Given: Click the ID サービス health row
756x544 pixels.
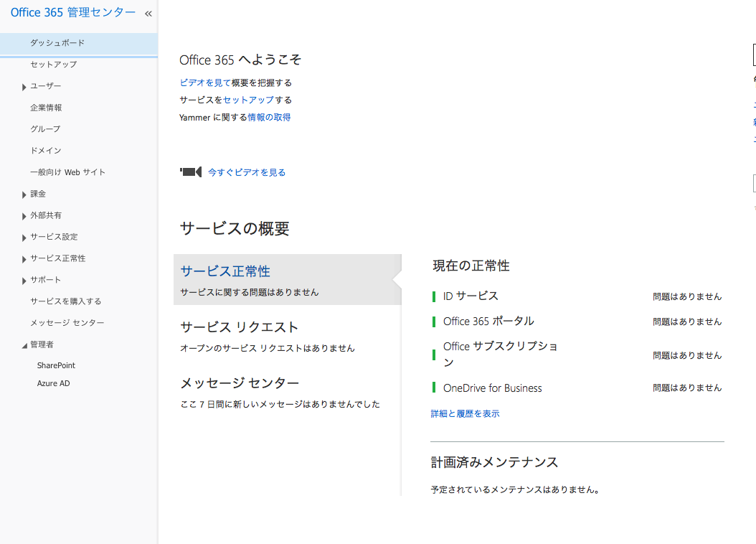Looking at the screenshot, I should (x=577, y=296).
